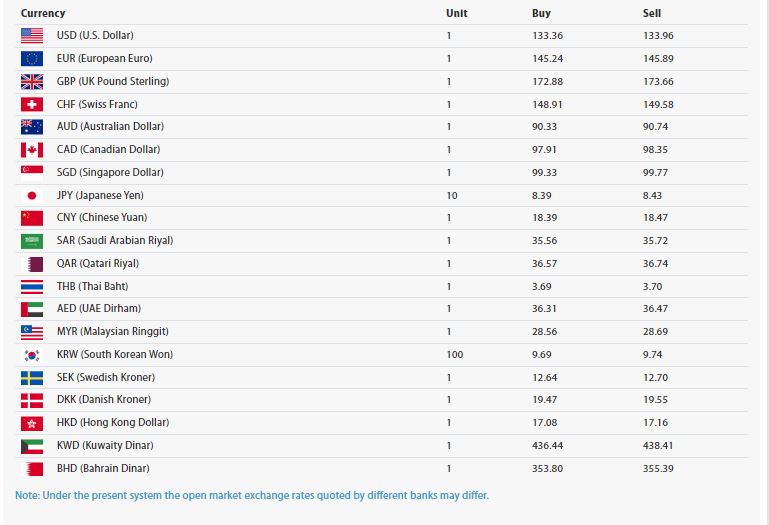Viewport: 769px width, 525px height.
Task: Click the South Korean flag icon
Action: 31,355
